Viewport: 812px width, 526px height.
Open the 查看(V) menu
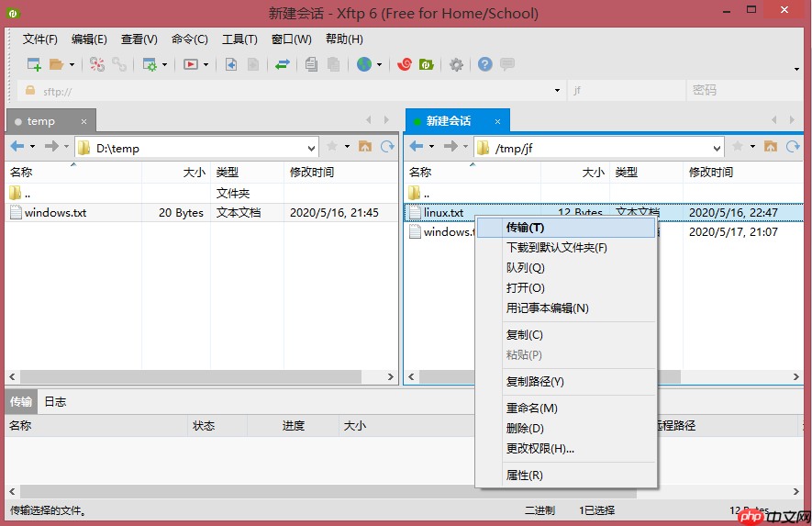click(139, 39)
